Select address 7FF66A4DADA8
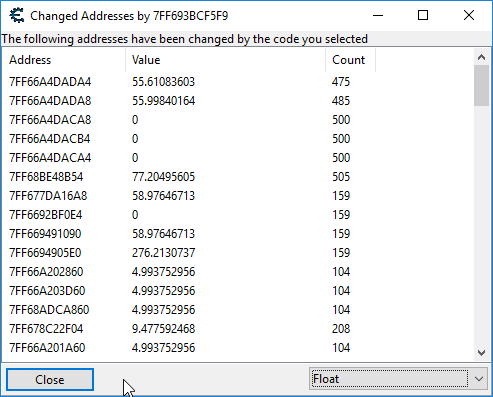Screen dimensions: 493x397 pos(50,101)
